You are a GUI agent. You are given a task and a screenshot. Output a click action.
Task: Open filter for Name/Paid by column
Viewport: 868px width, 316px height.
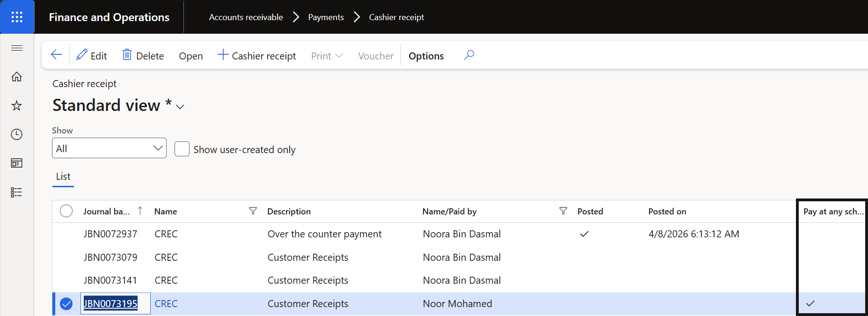563,211
